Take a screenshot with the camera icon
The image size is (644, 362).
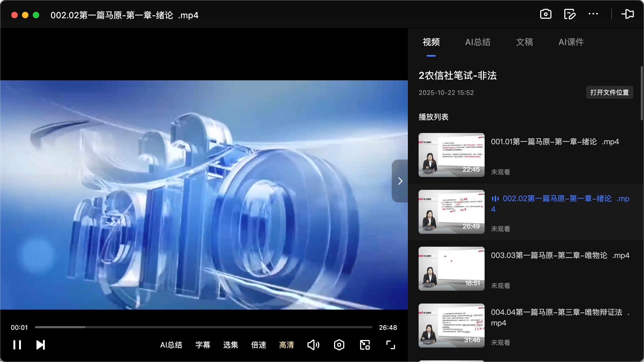(546, 14)
